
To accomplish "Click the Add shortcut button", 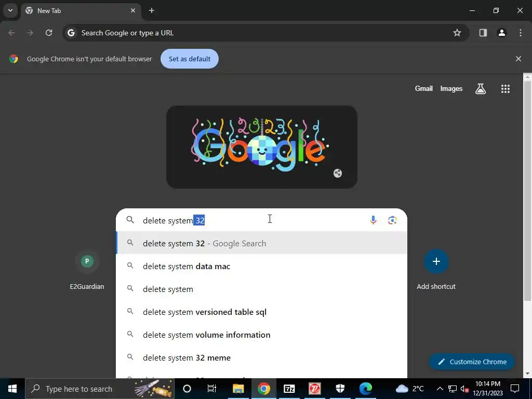I will pos(436,270).
